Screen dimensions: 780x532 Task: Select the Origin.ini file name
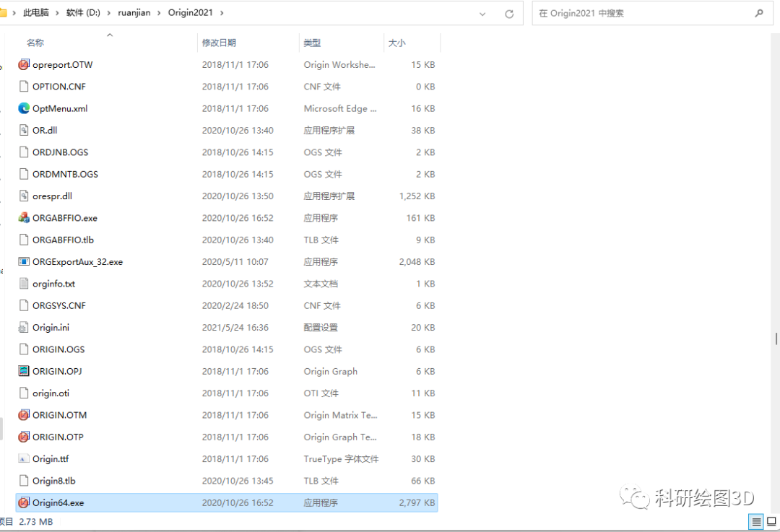coord(51,327)
